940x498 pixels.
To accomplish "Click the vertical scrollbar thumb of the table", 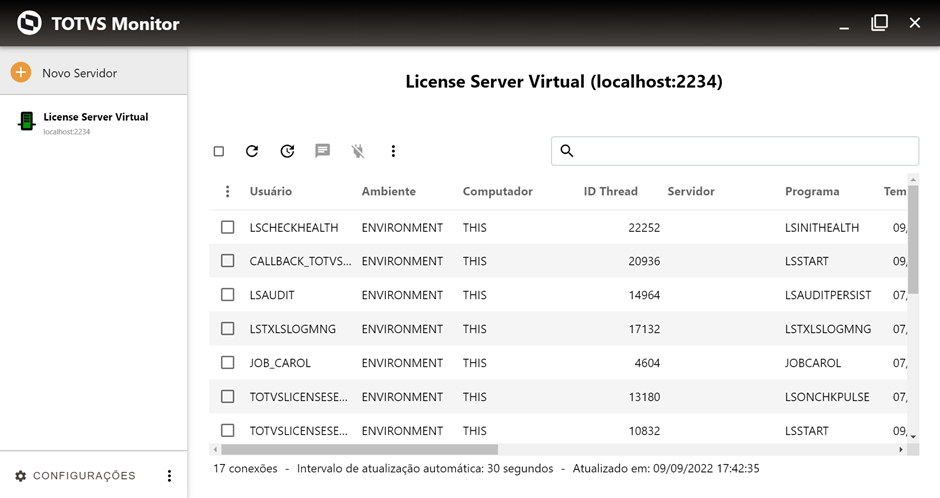I will 913,240.
